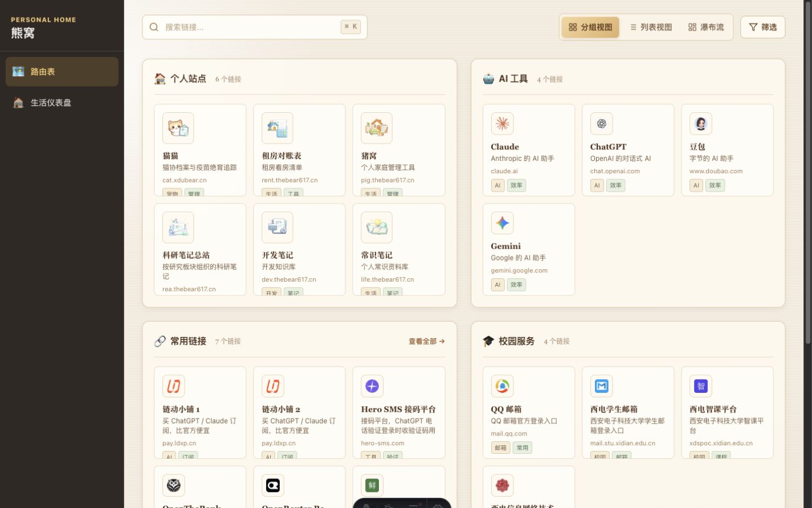Screen dimensions: 812x508
Task: Click the 豆包 avatar icon
Action: click(701, 123)
